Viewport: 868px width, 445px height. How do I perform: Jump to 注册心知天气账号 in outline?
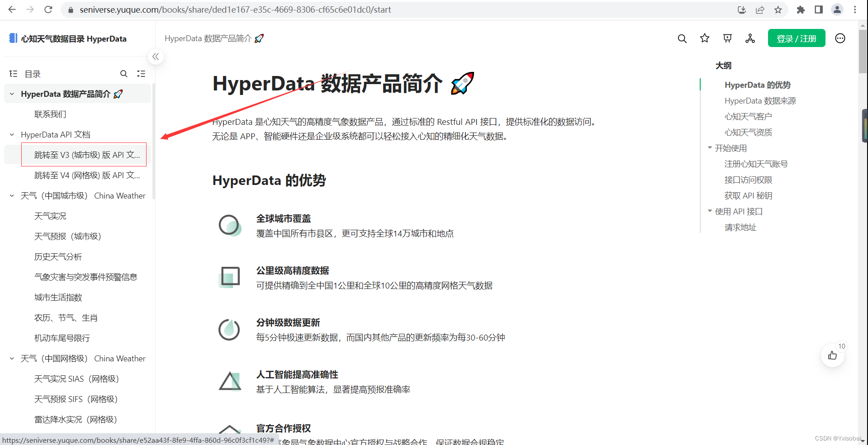click(756, 164)
